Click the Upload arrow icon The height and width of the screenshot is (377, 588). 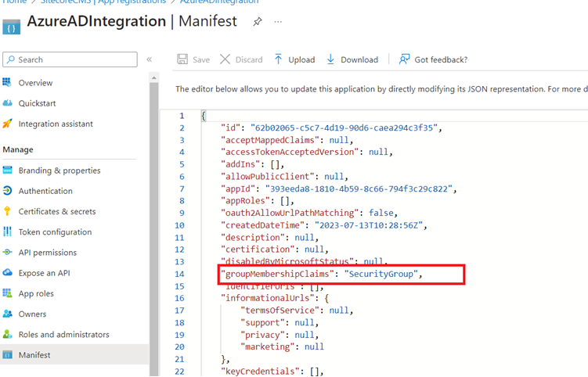tap(278, 59)
